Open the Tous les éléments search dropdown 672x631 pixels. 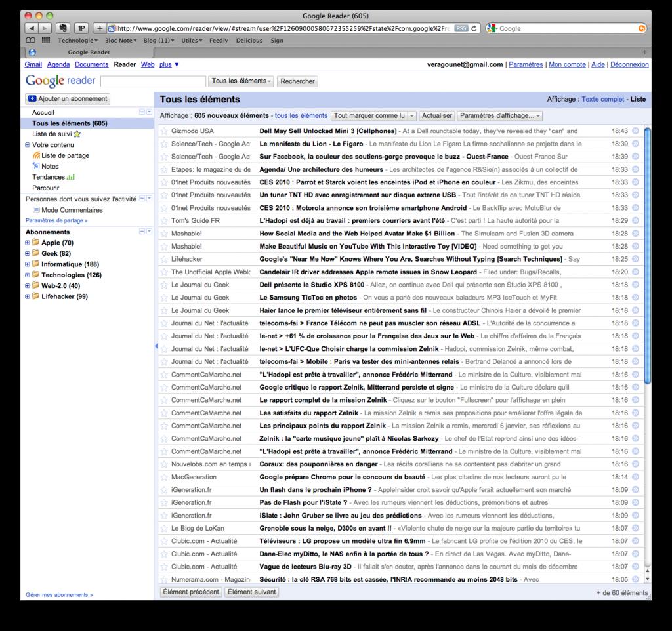[241, 81]
